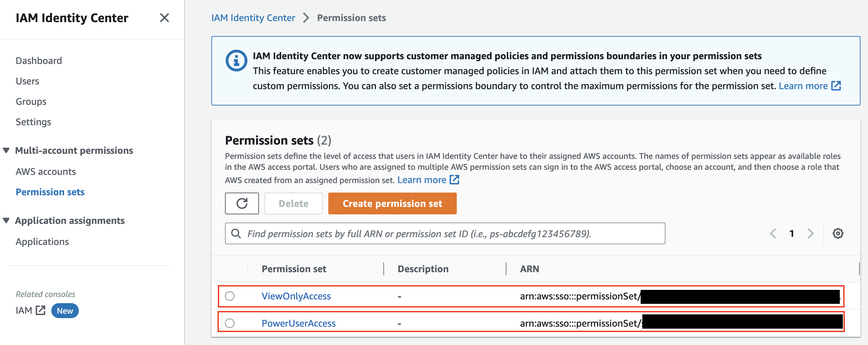The width and height of the screenshot is (868, 345).
Task: Focus the find permission sets search field
Action: (x=445, y=233)
